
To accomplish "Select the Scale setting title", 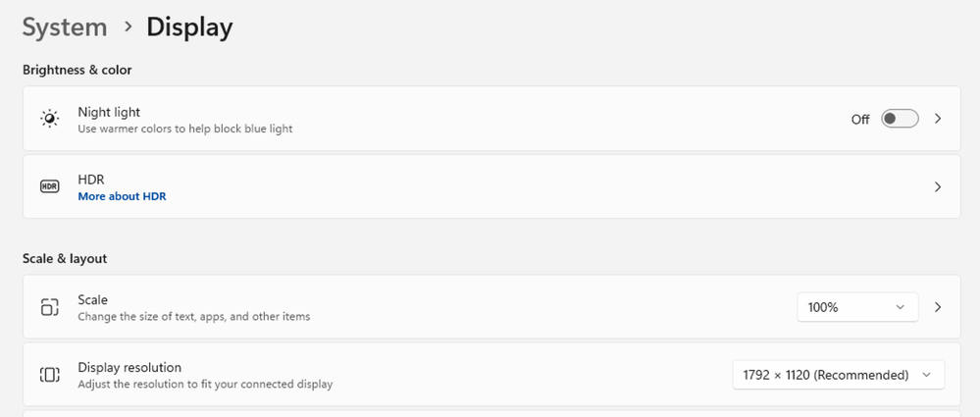I will [x=93, y=300].
